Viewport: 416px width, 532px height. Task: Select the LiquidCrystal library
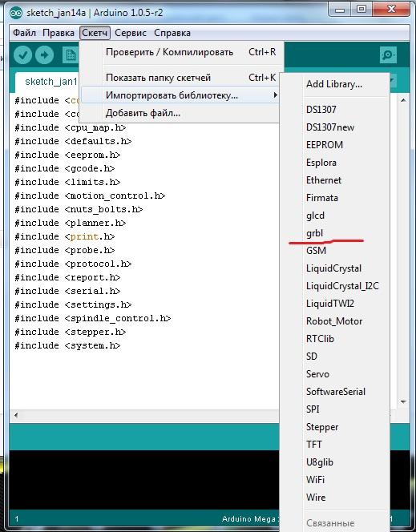coord(334,268)
